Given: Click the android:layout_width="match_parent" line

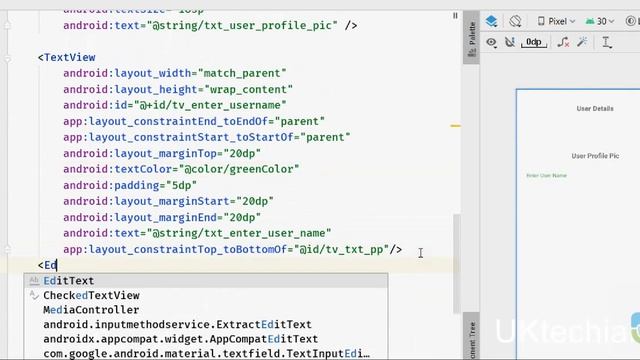Looking at the screenshot, I should [x=175, y=73].
